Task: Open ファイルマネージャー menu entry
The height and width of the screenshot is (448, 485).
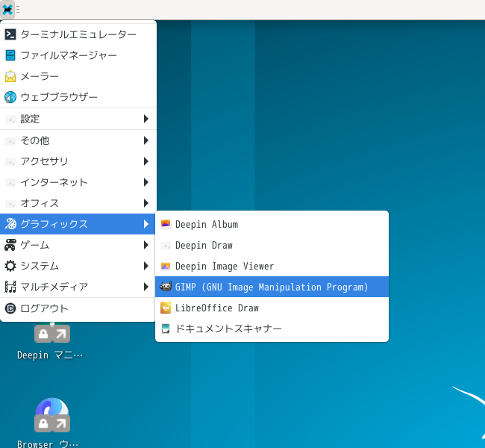Action: pos(78,55)
